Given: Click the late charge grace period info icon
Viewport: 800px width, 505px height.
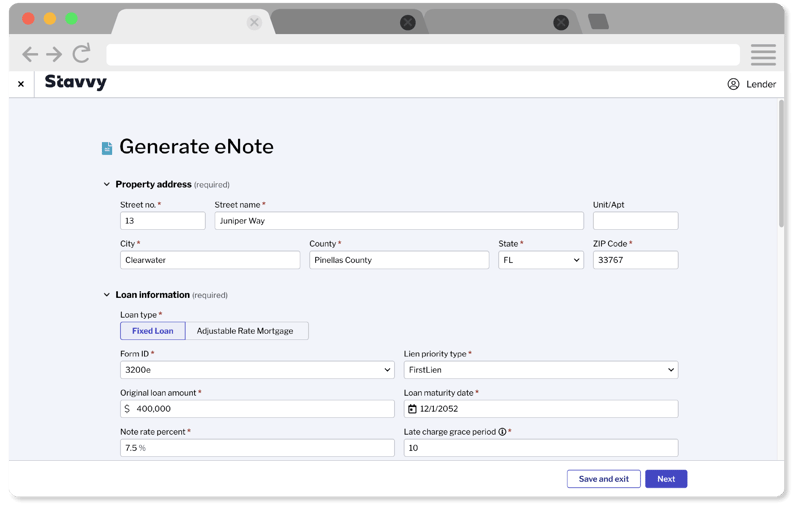Looking at the screenshot, I should point(503,432).
